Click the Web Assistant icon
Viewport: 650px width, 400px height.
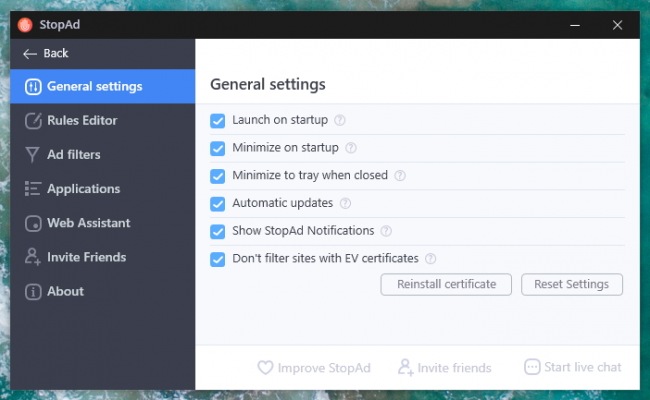click(33, 223)
